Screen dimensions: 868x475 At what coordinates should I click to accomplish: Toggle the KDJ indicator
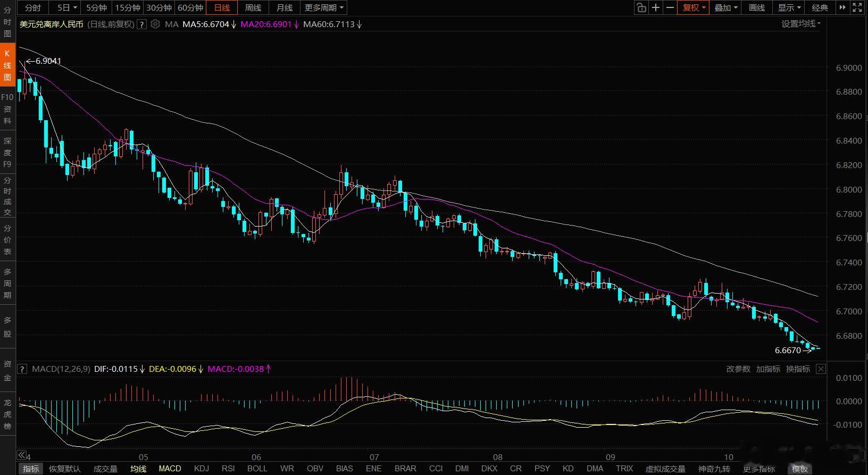202,469
